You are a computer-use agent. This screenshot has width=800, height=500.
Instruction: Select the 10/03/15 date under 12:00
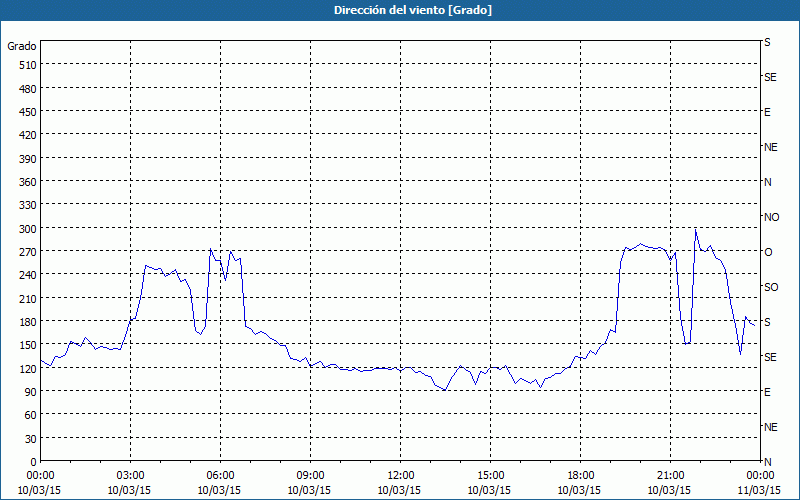click(399, 490)
